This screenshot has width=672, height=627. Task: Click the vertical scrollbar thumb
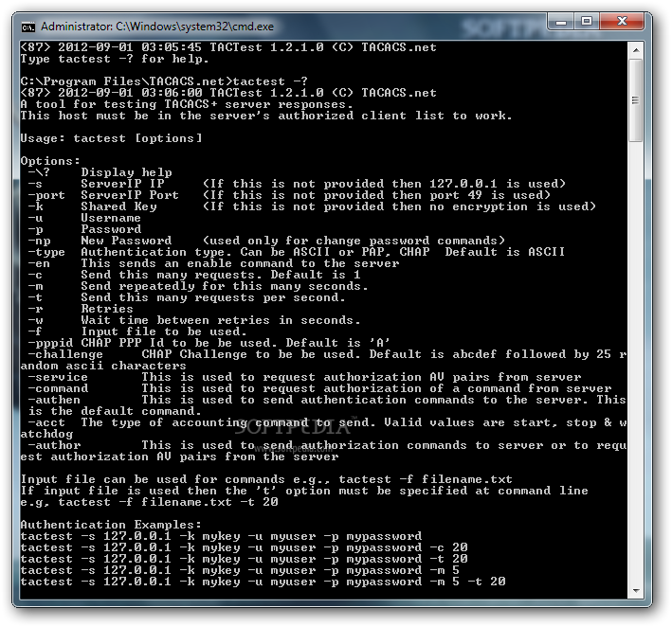pos(636,100)
